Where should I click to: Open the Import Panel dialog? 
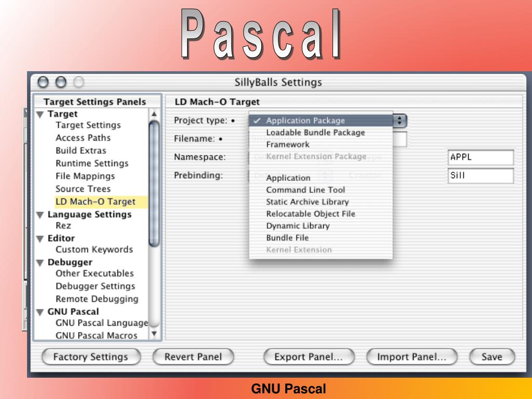point(412,357)
